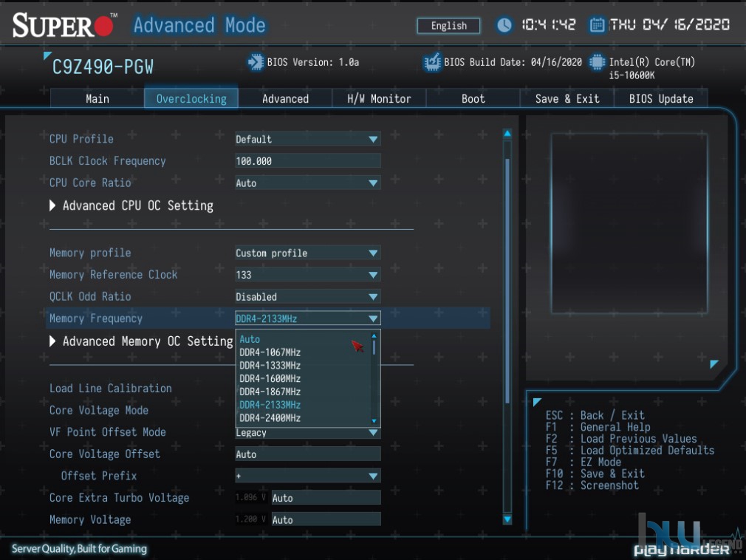
Task: Click the main pane scrollbar thumb
Action: coord(507,281)
